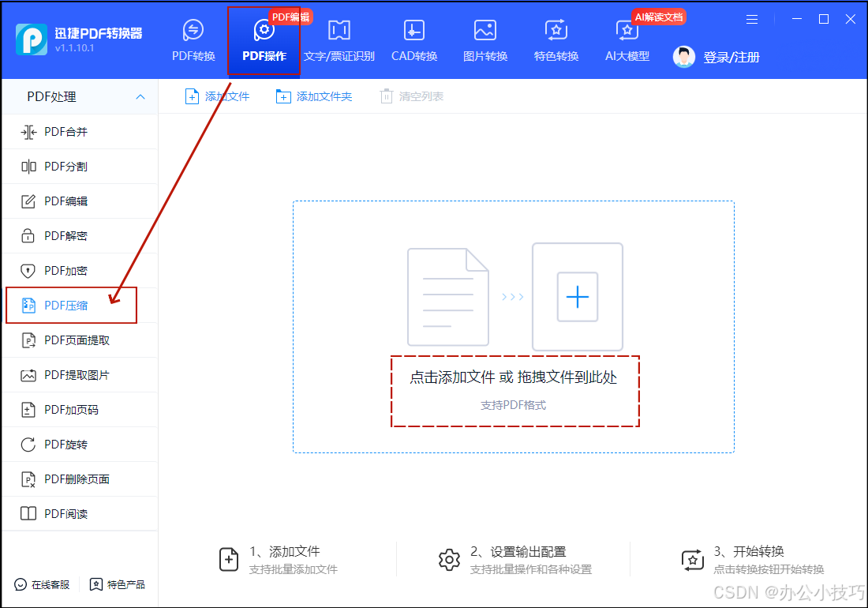Click the plus add-file box
This screenshot has height=608, width=868.
(x=578, y=297)
